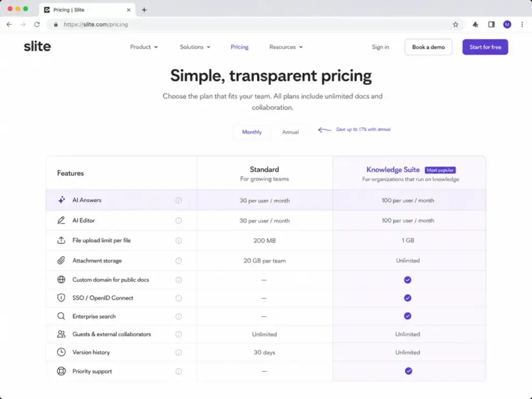Show info for Version history
This screenshot has width=532, height=399.
[179, 353]
